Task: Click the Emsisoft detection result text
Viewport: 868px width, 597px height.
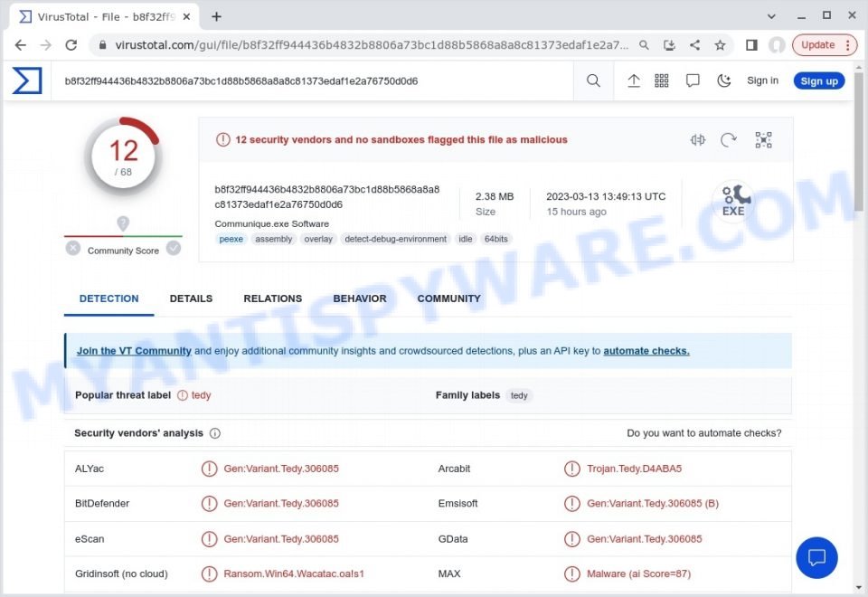Action: (653, 504)
